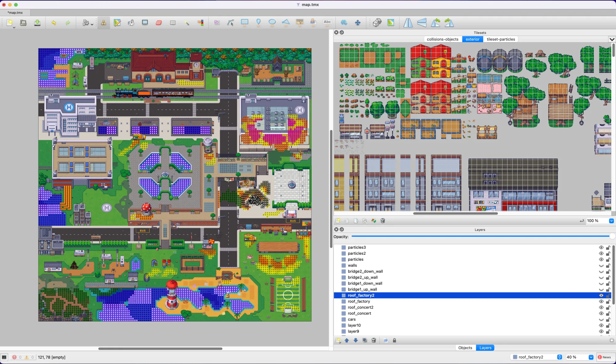616x364 pixels.
Task: Hide the roof_factory2 layer
Action: point(601,295)
